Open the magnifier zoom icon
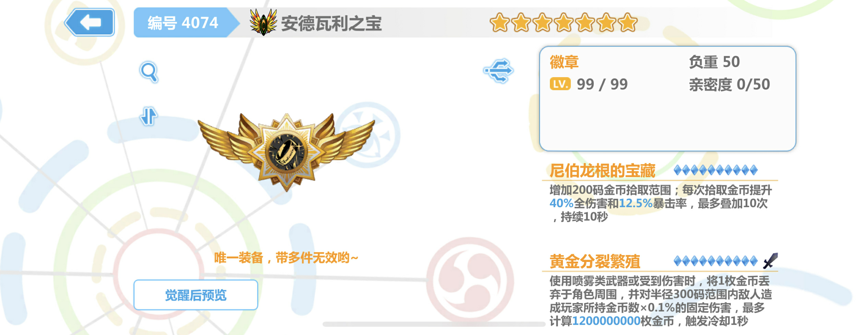The image size is (868, 335). [149, 72]
